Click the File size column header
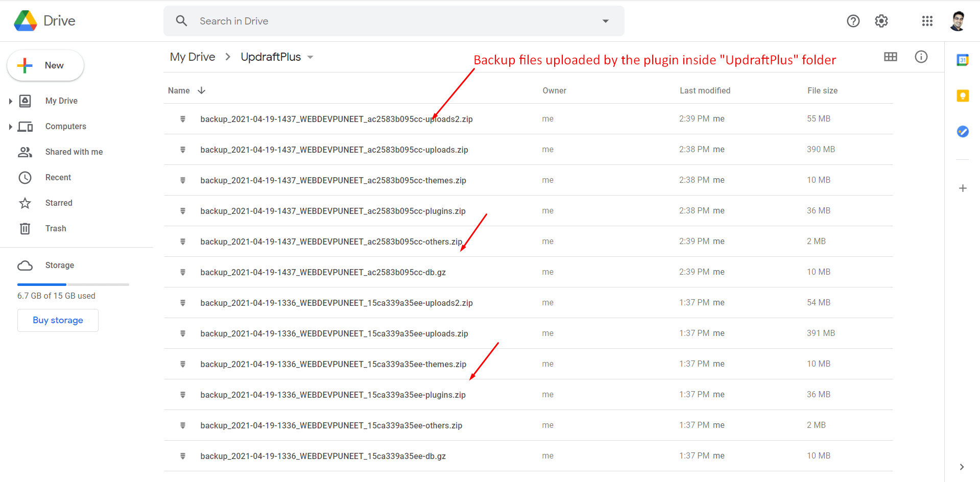 822,90
